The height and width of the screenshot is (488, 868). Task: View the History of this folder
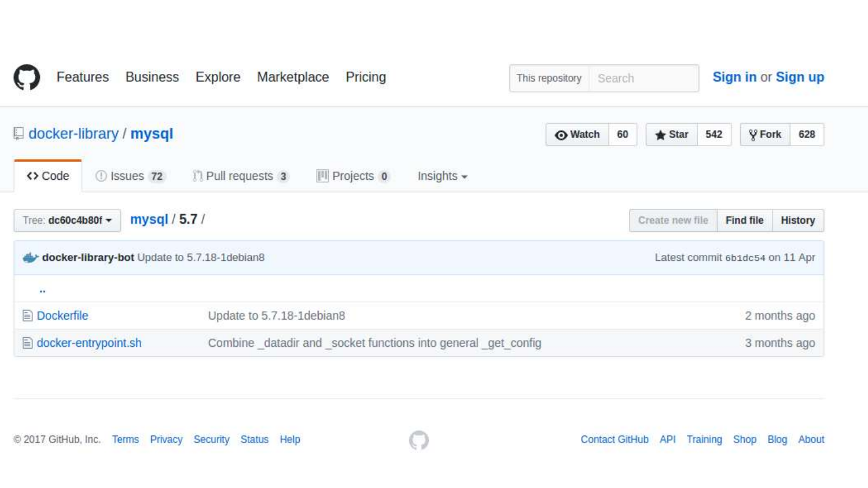click(x=797, y=220)
